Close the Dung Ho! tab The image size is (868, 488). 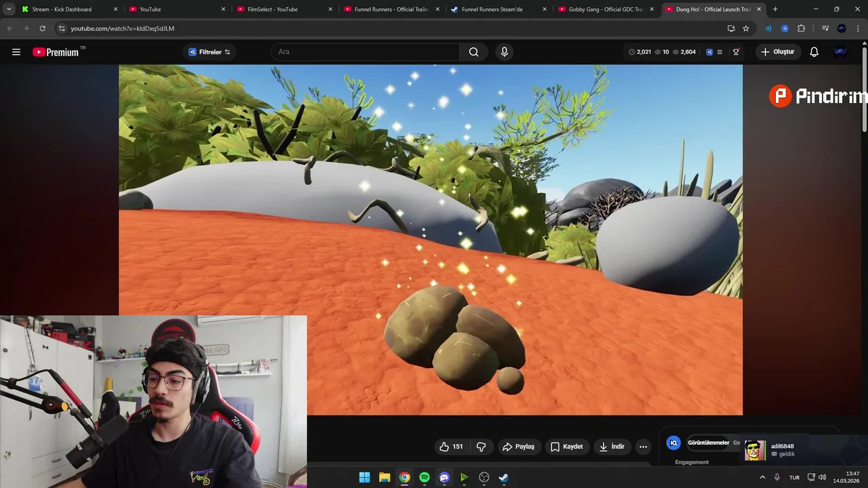coord(759,9)
